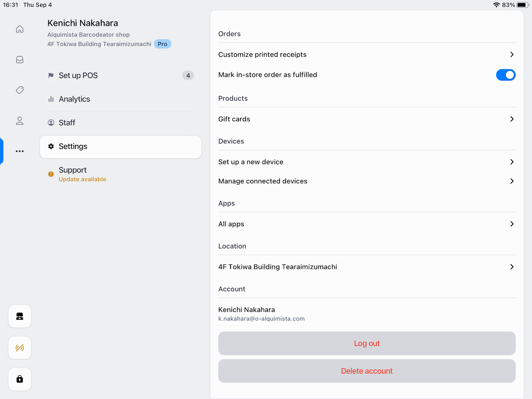Open the Products tag icon
The image size is (532, 399).
tap(20, 90)
